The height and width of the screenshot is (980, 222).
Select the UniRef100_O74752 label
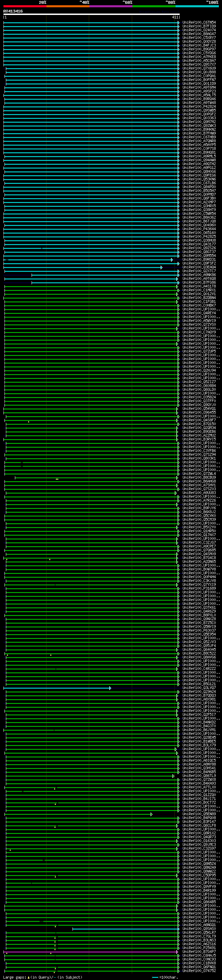click(x=199, y=971)
